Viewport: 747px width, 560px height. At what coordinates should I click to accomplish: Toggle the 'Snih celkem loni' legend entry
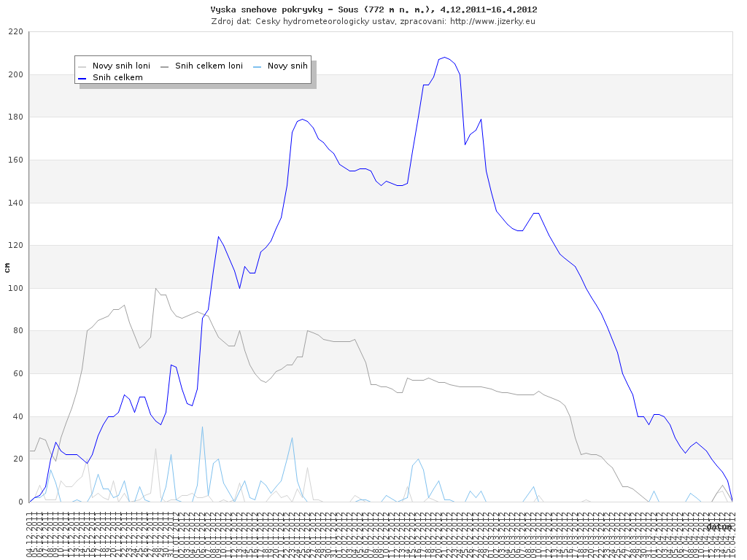[x=209, y=66]
